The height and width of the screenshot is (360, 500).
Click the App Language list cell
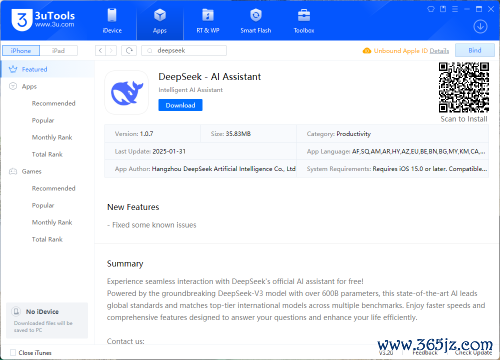click(x=393, y=151)
